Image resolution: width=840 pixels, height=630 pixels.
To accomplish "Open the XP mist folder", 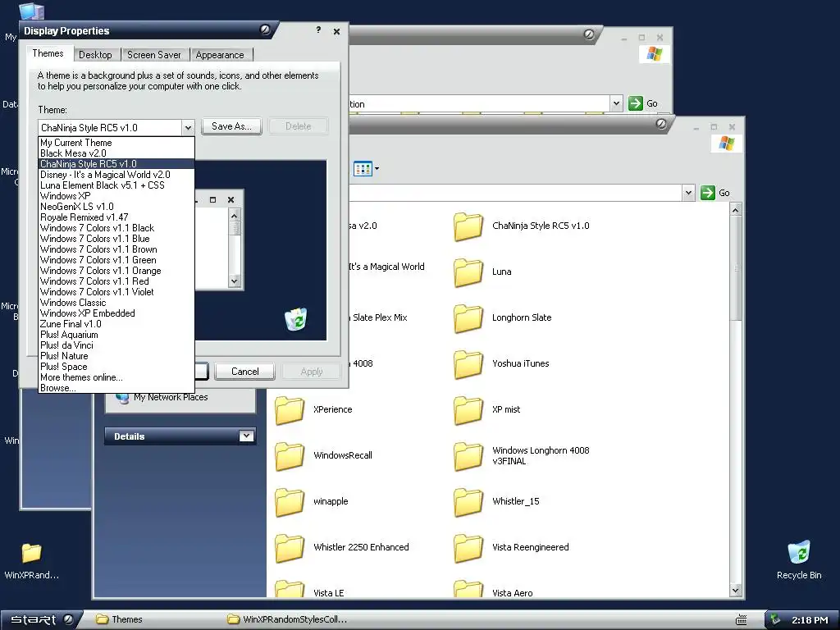I will point(468,410).
